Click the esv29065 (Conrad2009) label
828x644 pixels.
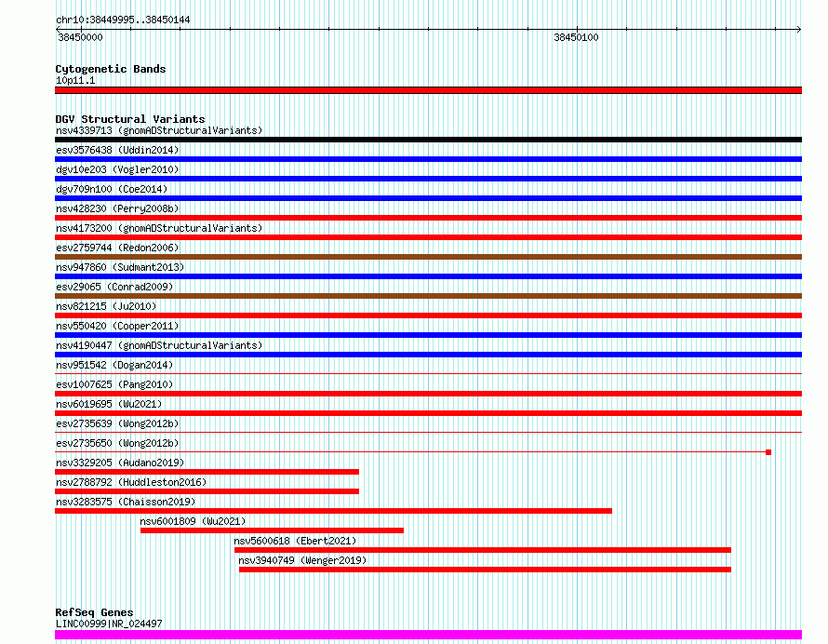pos(114,287)
